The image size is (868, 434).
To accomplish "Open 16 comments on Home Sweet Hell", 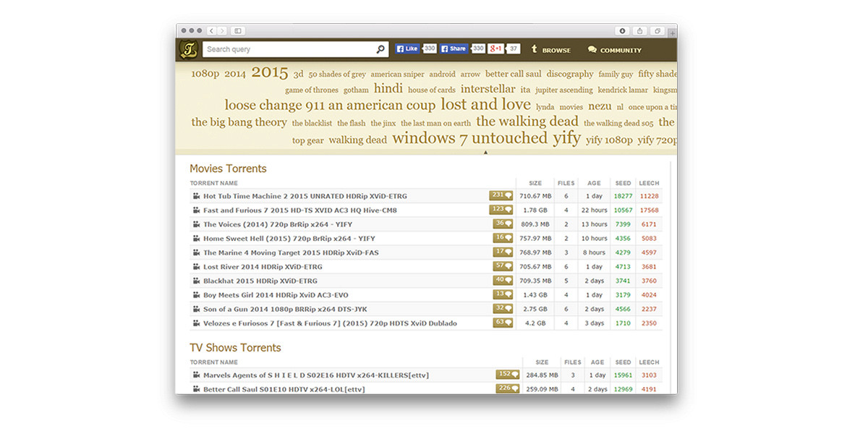I will click(503, 238).
